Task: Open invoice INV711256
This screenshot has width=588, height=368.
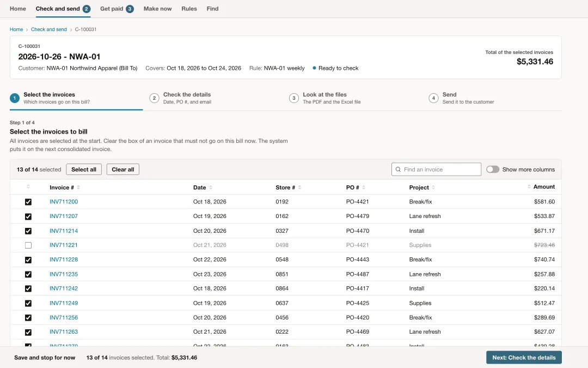Action: [64, 317]
